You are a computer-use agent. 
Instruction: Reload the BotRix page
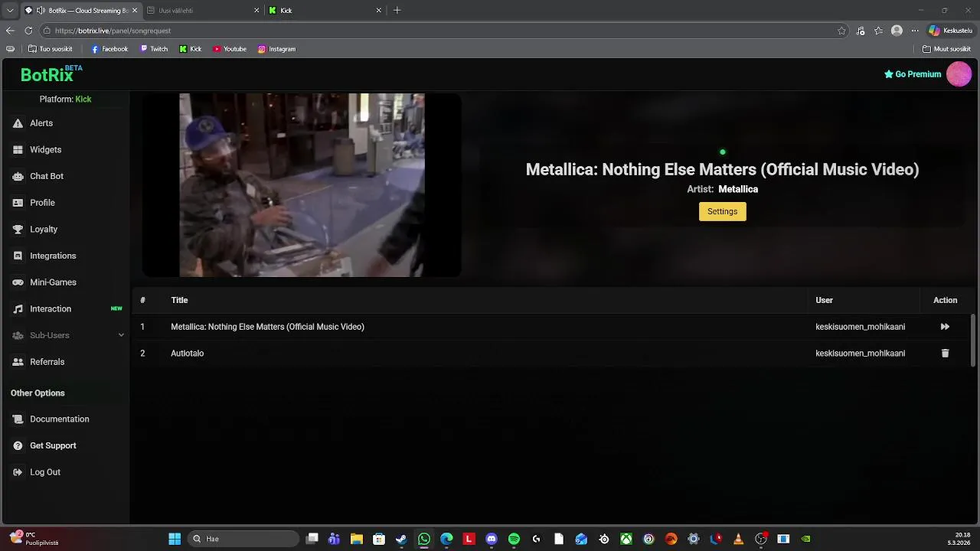(28, 31)
